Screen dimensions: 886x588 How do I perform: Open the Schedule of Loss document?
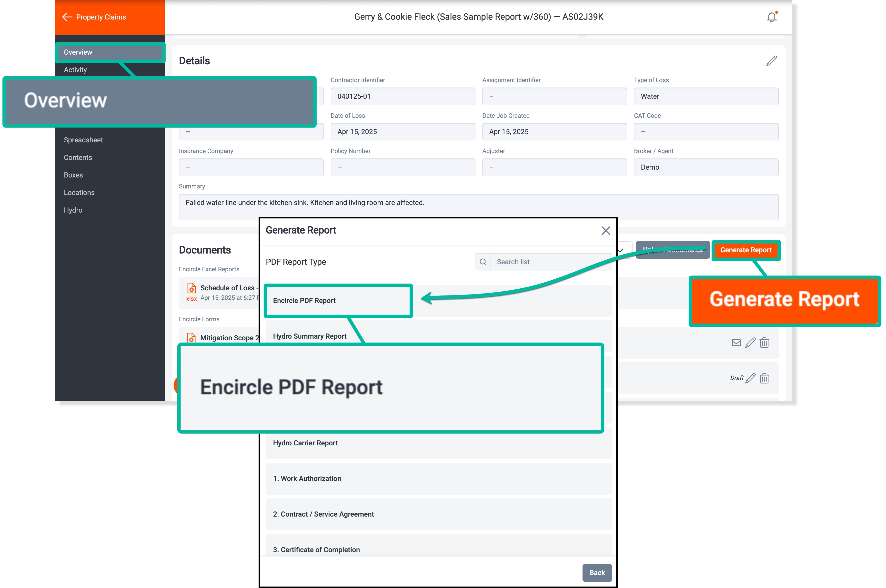click(229, 288)
